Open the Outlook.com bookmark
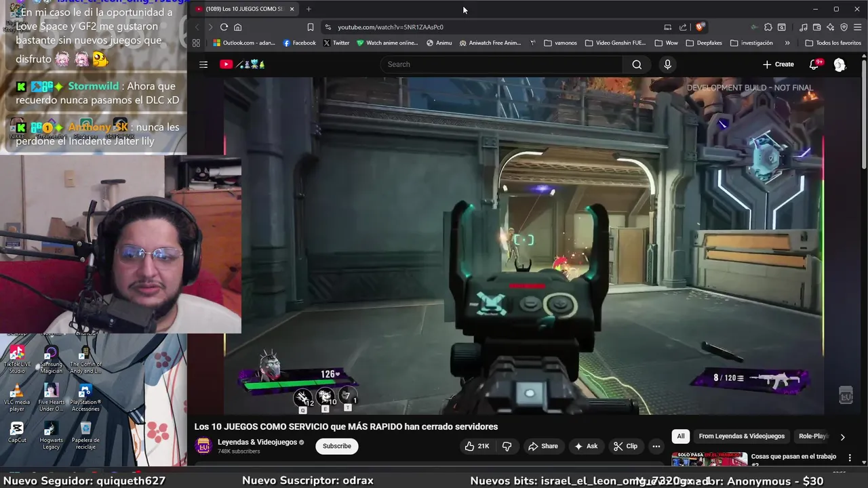The height and width of the screenshot is (488, 868). pyautogui.click(x=243, y=43)
